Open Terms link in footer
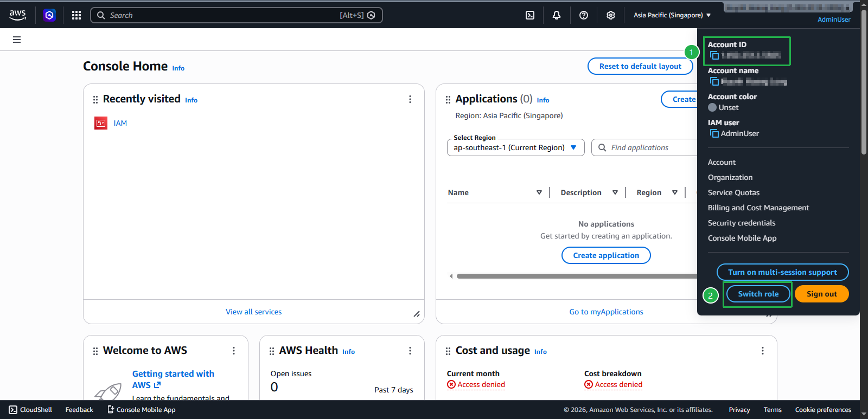Viewport: 868px width, 419px height. tap(773, 410)
